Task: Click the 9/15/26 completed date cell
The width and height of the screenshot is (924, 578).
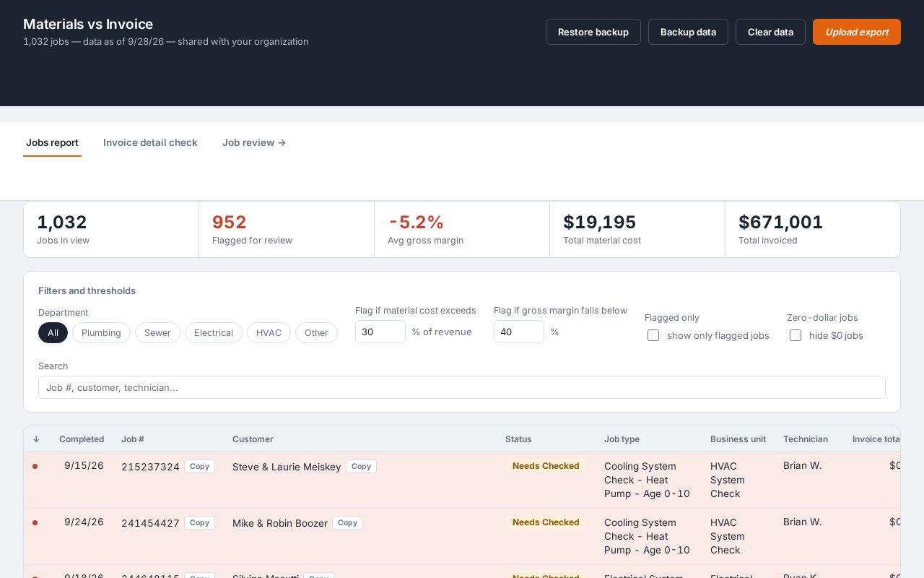Action: click(x=84, y=466)
